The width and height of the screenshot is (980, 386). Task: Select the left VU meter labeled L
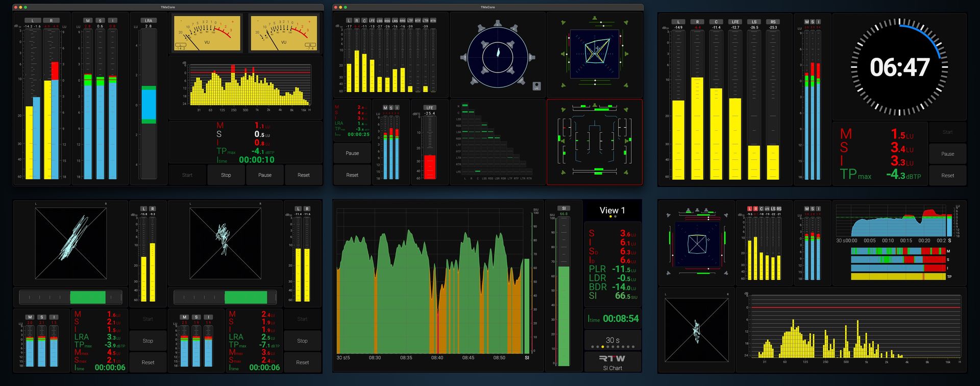pos(207,34)
